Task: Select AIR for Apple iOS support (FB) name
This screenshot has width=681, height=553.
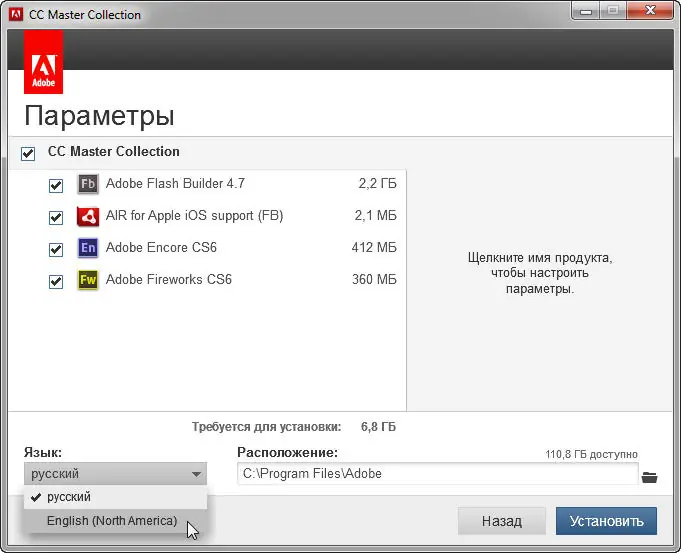Action: coord(195,215)
